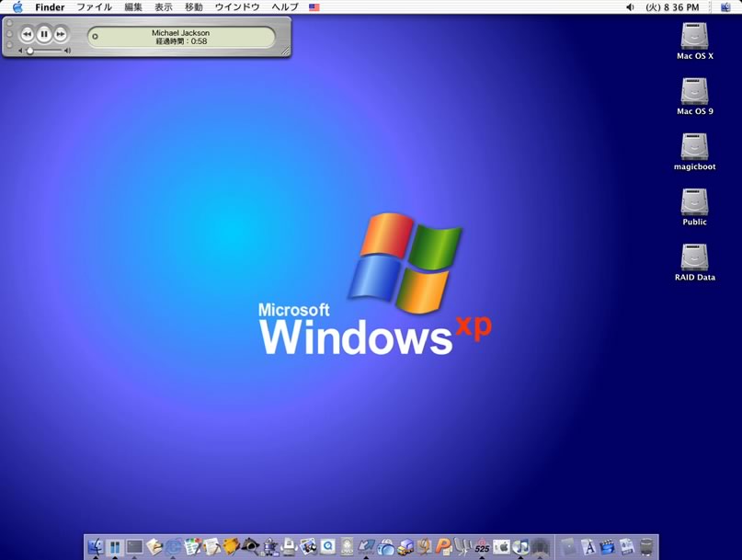Viewport: 742px width, 560px height.
Task: Open the Apple menu
Action: click(x=17, y=7)
